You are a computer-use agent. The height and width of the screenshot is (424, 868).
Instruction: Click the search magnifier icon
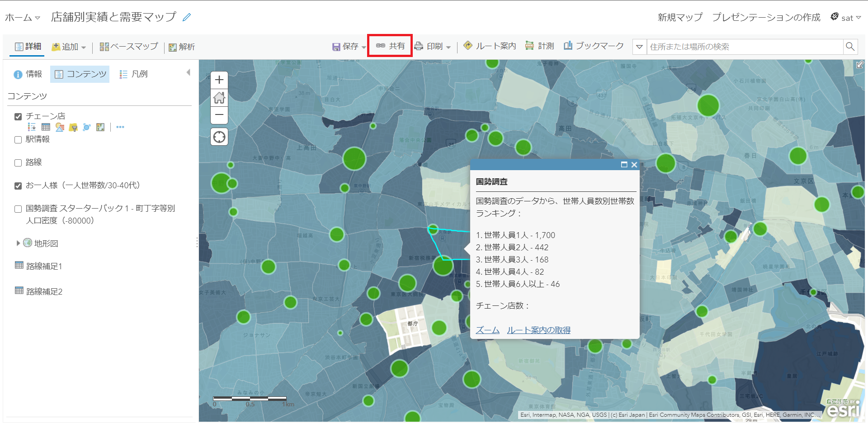point(850,47)
